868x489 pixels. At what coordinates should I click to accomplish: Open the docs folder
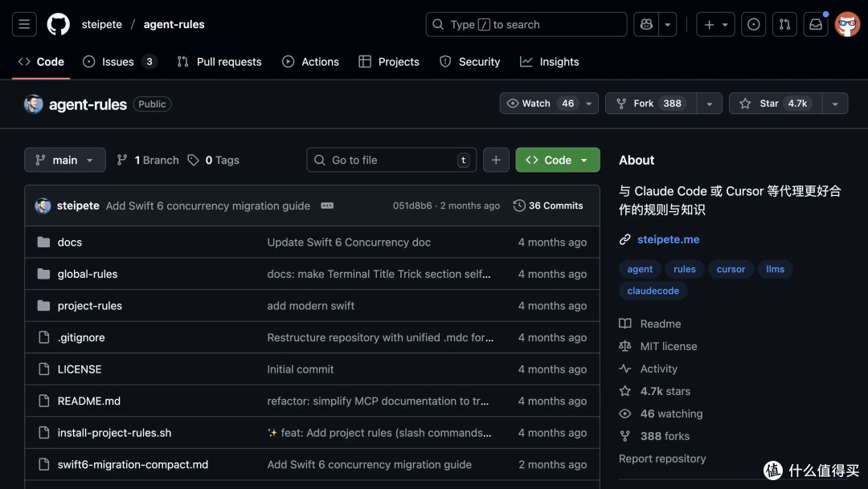(x=70, y=242)
